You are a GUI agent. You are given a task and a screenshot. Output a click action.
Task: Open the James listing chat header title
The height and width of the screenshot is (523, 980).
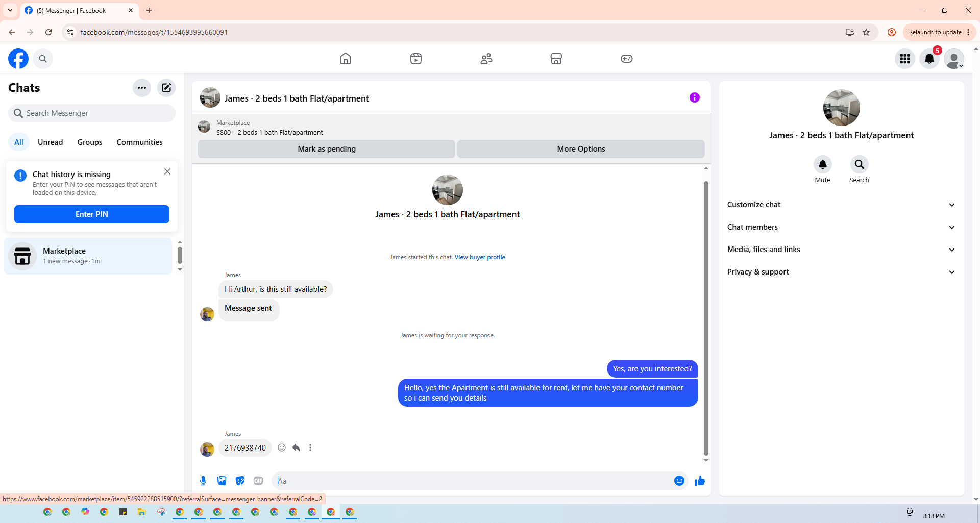[x=297, y=98]
